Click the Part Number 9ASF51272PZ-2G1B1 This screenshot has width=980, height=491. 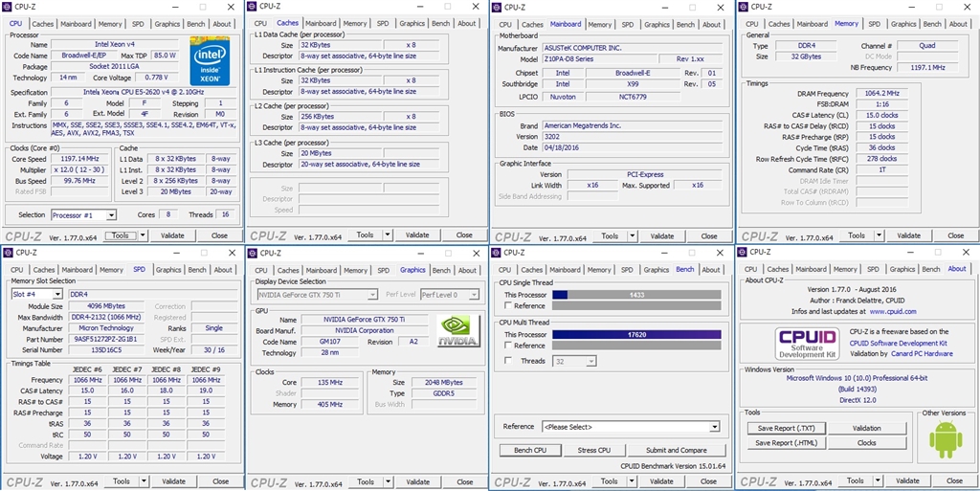pyautogui.click(x=108, y=339)
